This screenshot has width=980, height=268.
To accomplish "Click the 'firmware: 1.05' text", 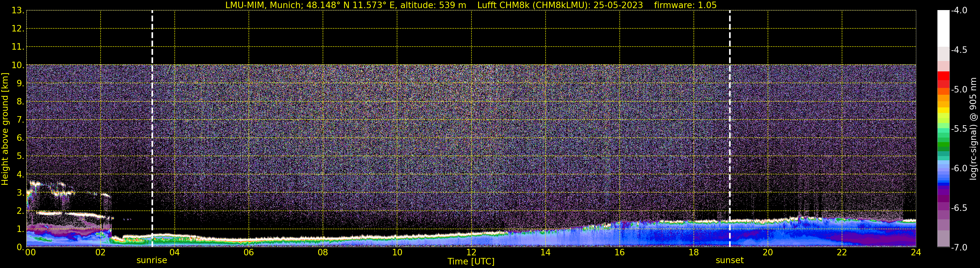I will (685, 5).
